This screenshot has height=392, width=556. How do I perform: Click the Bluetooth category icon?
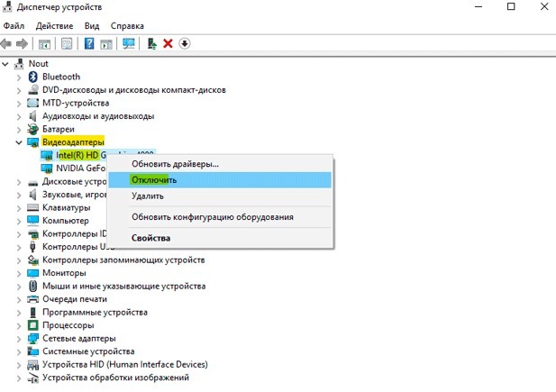tap(33, 77)
